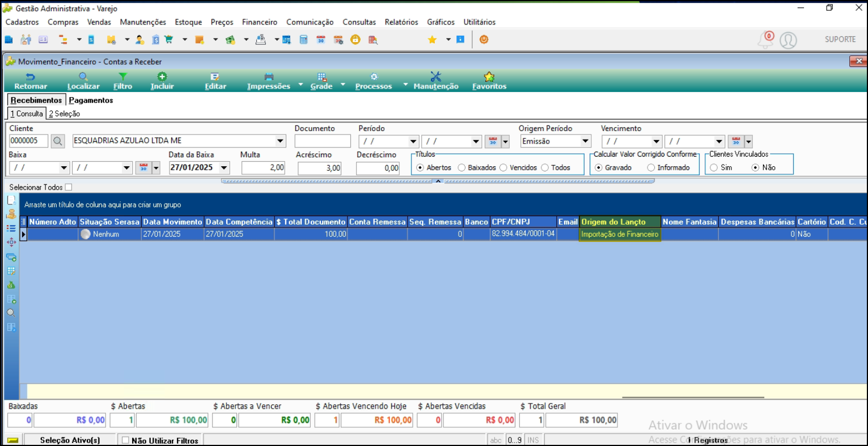The image size is (868, 446).
Task: Click the Localizar button
Action: 83,81
